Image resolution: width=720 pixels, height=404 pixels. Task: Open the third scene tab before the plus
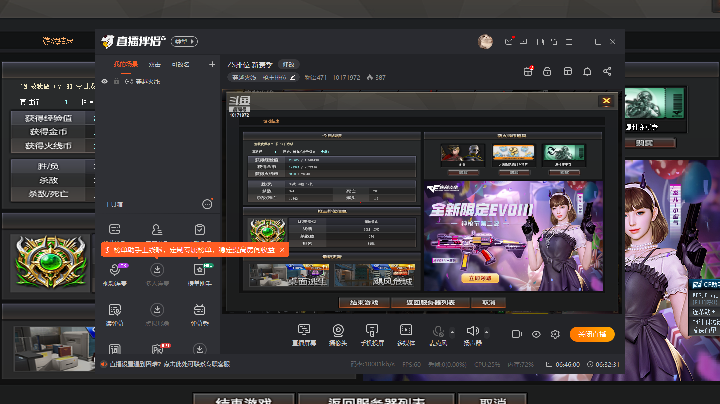click(x=180, y=65)
